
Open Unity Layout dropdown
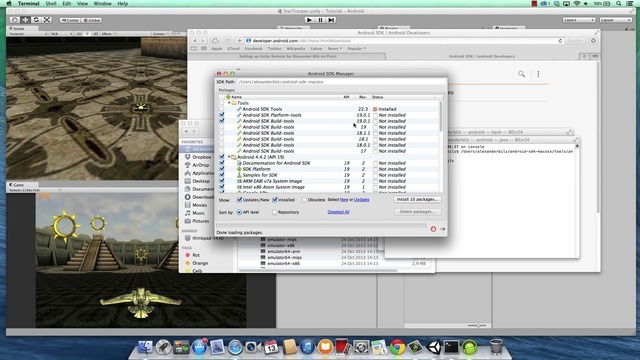(x=616, y=20)
